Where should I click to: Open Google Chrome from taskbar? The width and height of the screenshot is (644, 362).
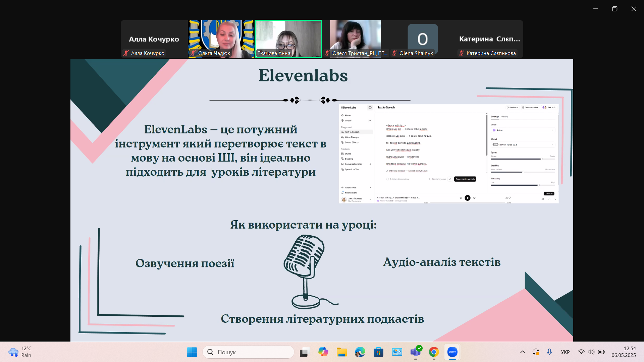tap(434, 352)
